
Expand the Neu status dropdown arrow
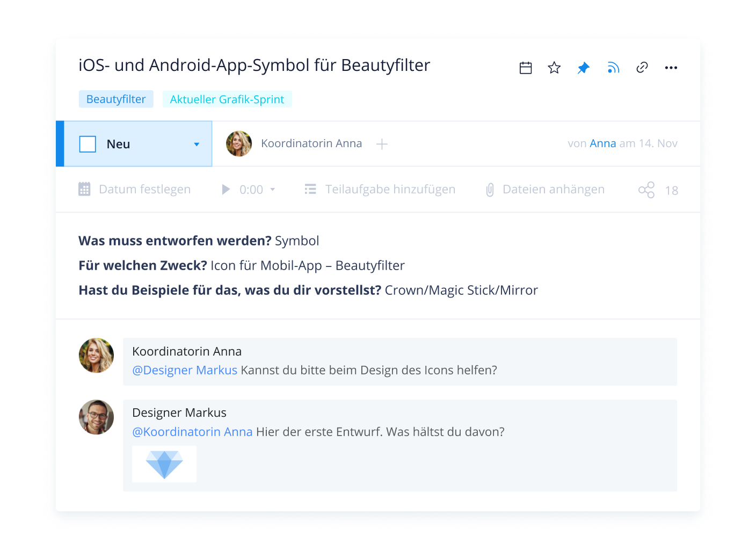point(197,144)
